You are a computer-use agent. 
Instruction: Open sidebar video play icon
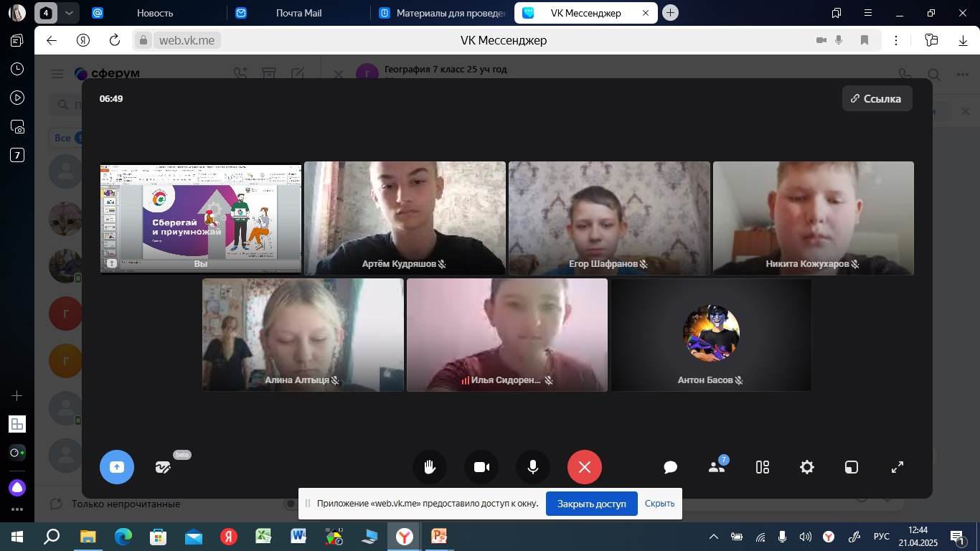click(17, 98)
